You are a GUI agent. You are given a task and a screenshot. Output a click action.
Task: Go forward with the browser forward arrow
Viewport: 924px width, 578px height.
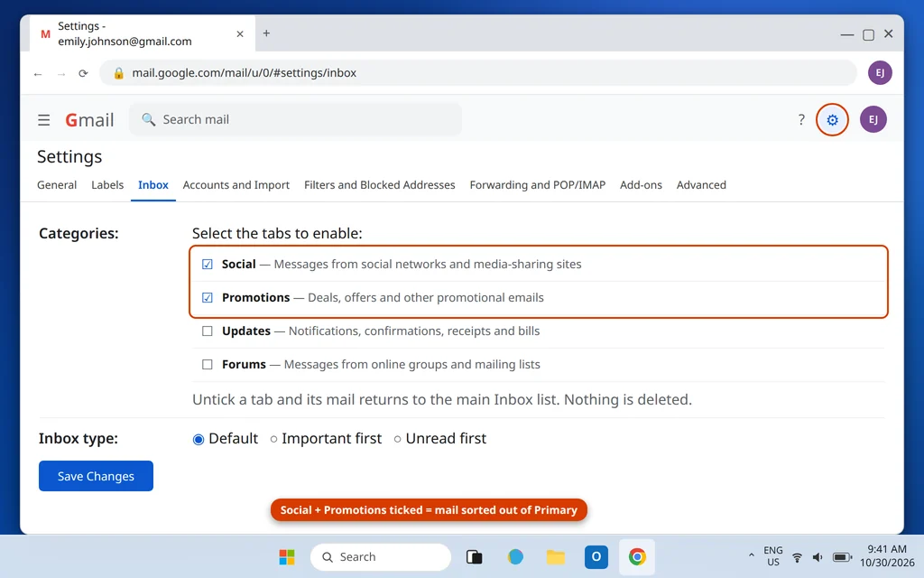click(60, 74)
